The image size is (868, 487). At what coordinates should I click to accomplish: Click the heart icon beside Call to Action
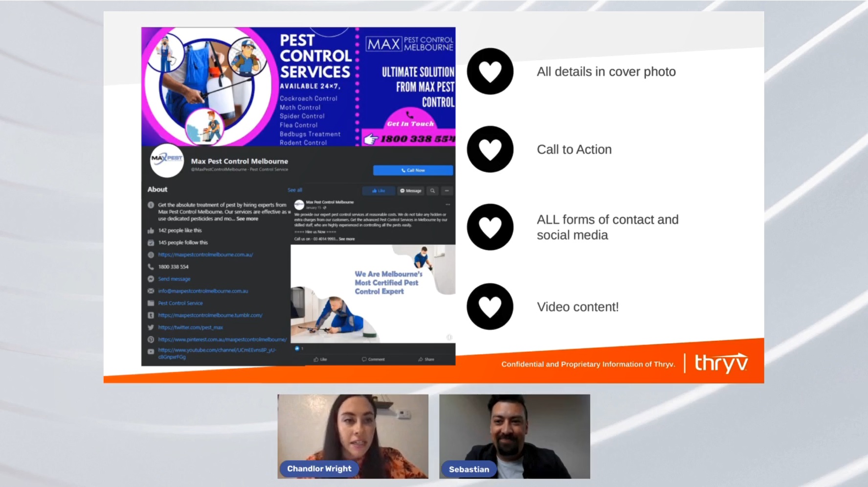(490, 149)
